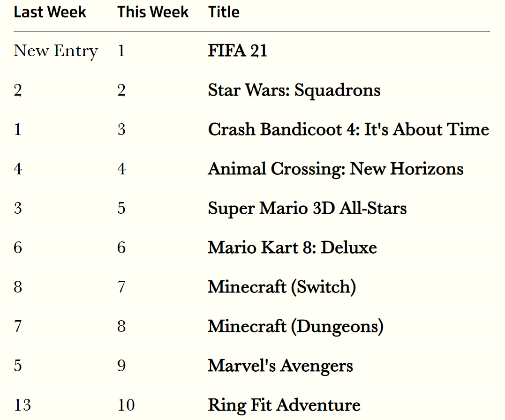Select last week rank 5 for Marvel's Avengers
The image size is (505, 420).
tap(18, 366)
